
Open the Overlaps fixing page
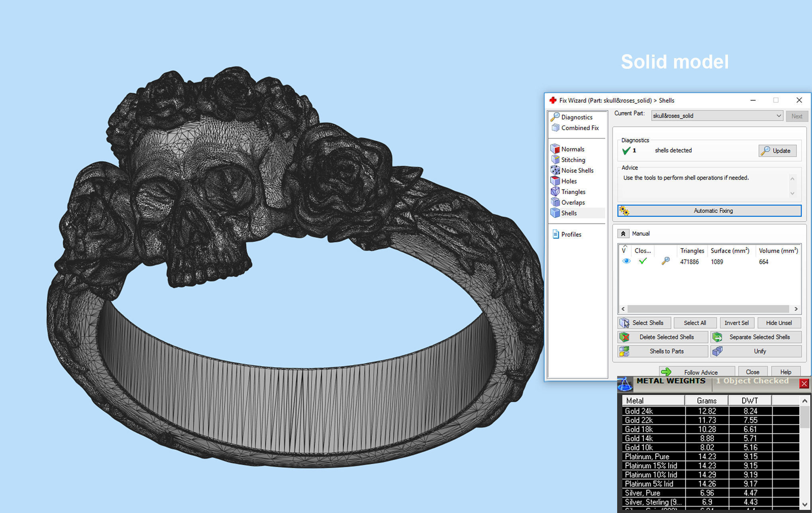[573, 203]
